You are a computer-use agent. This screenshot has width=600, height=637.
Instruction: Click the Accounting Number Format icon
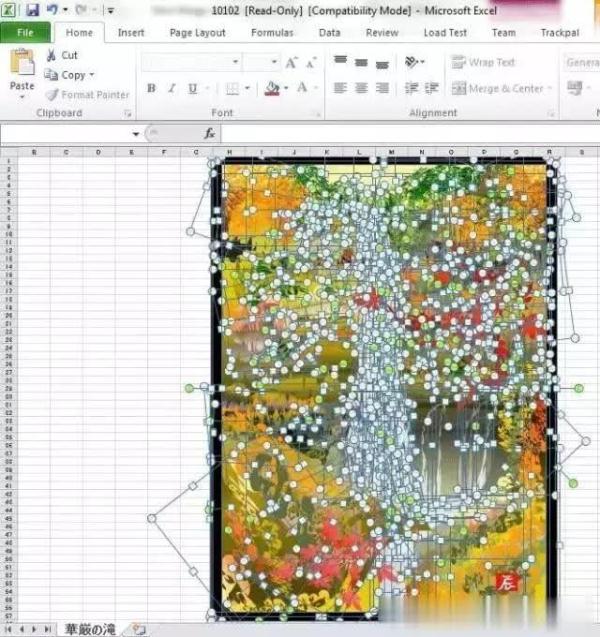click(574, 88)
